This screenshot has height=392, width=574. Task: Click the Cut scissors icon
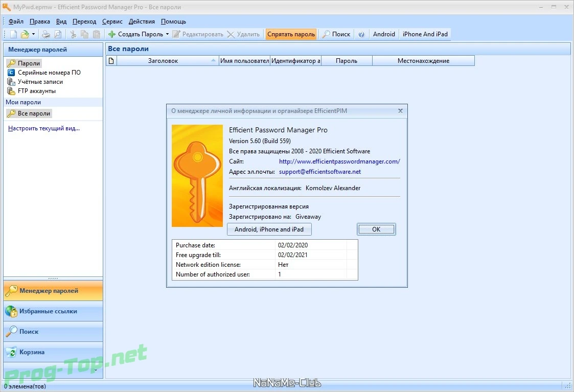73,34
